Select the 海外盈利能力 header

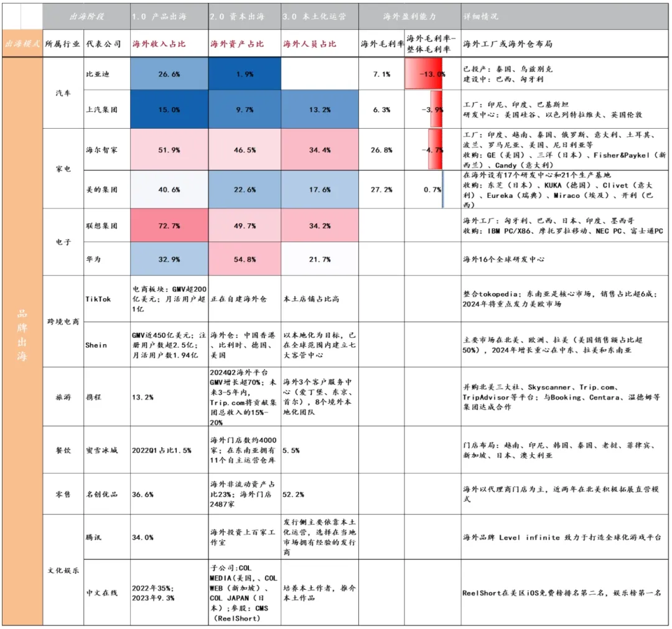click(409, 16)
